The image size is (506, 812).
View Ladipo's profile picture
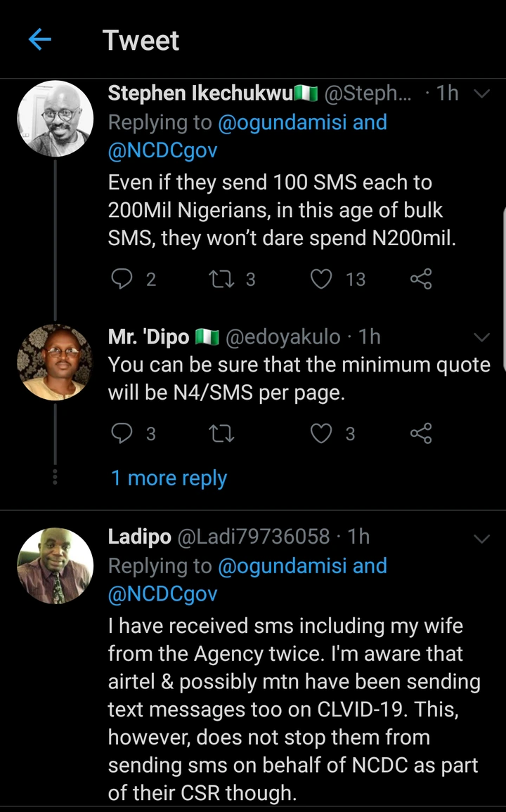[x=56, y=565]
